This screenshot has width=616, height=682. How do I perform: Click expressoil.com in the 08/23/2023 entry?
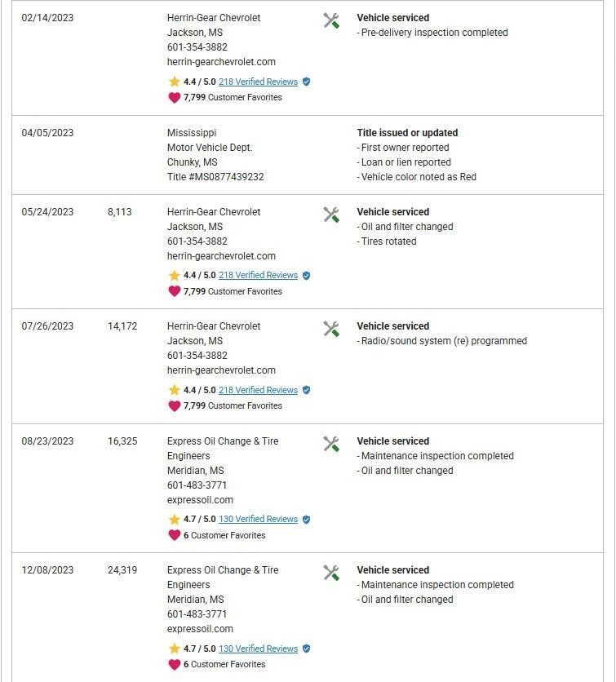[200, 500]
